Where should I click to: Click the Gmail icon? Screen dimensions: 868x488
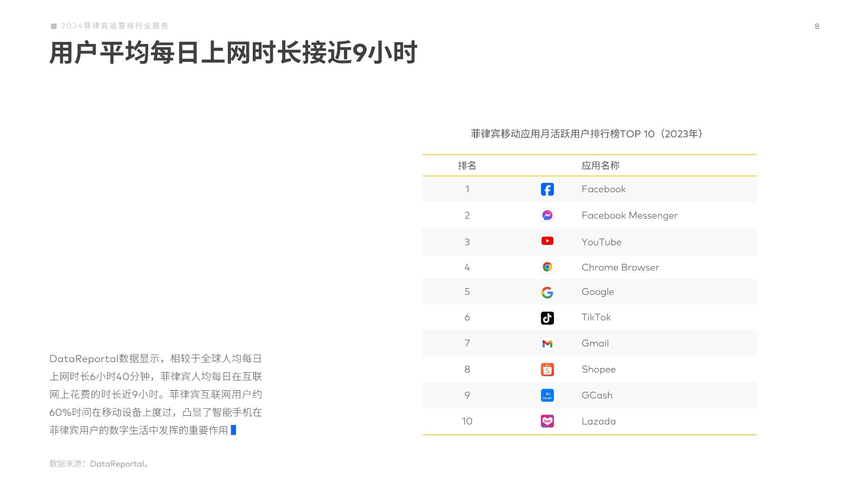tap(547, 344)
